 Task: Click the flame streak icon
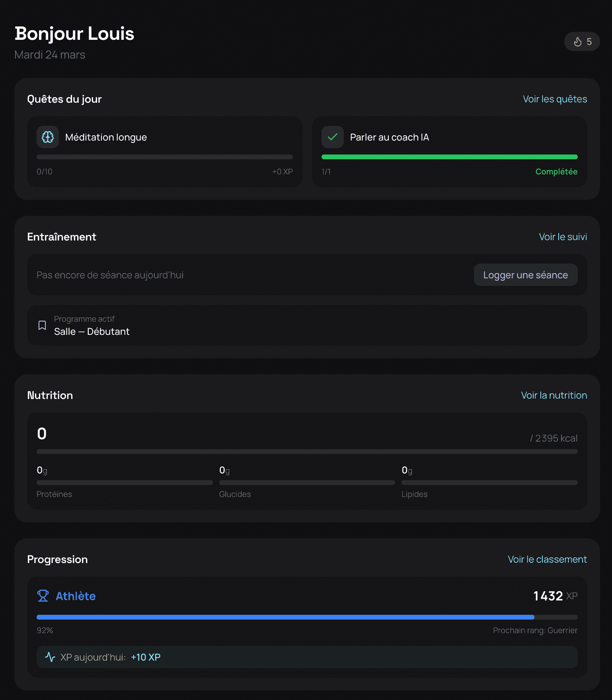(x=577, y=42)
